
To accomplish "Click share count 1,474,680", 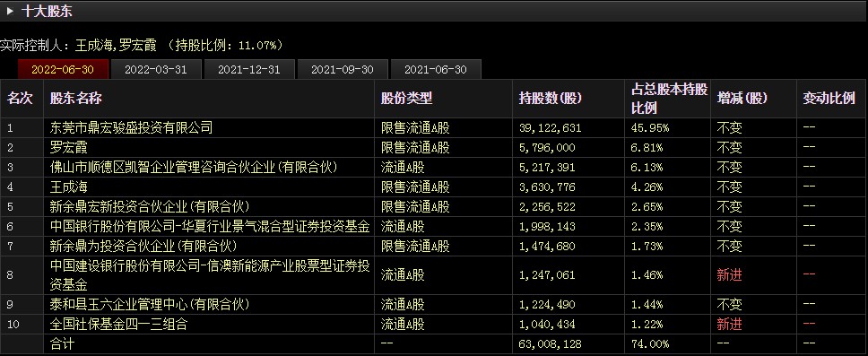I will [x=547, y=246].
